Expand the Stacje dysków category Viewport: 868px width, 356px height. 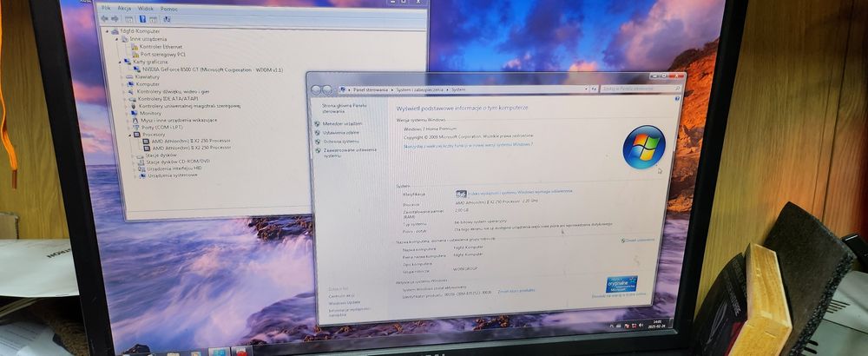[x=134, y=155]
